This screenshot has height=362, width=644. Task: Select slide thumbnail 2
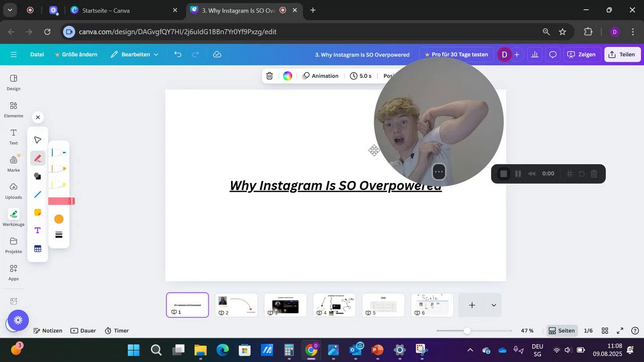(236, 305)
